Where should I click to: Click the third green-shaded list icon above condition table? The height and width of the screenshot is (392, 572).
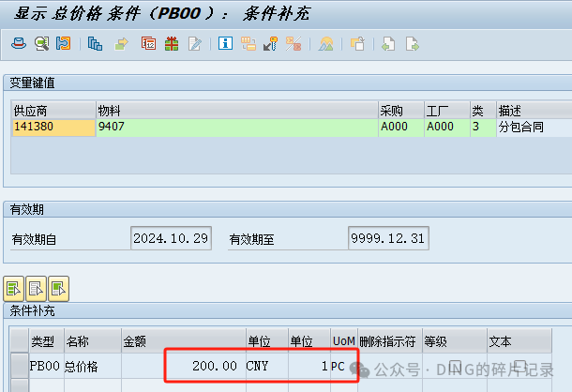point(58,289)
